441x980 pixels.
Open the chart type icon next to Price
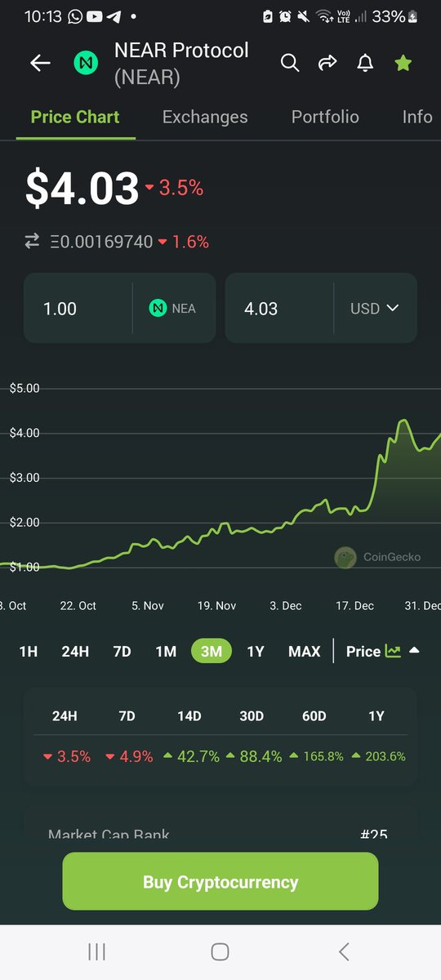(393, 651)
